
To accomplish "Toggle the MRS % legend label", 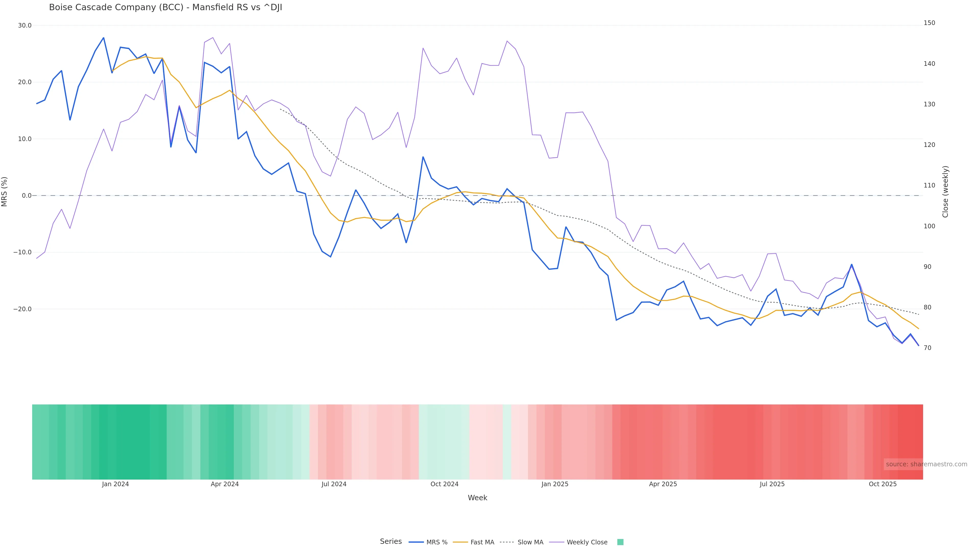I will coord(437,542).
